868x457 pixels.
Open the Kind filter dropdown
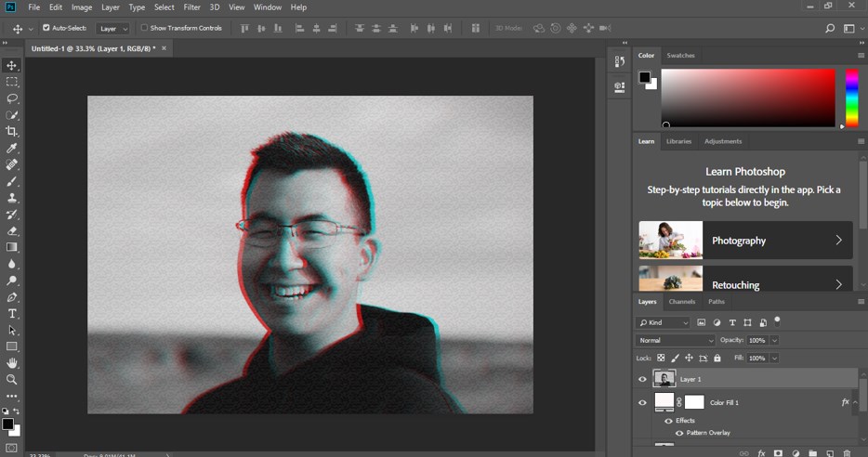[663, 322]
